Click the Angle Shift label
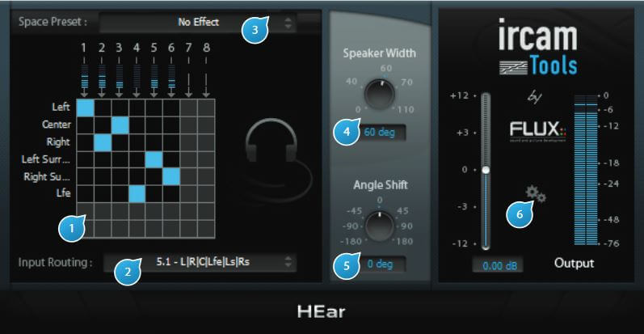Viewport: 644px width, 334px height. pos(381,185)
